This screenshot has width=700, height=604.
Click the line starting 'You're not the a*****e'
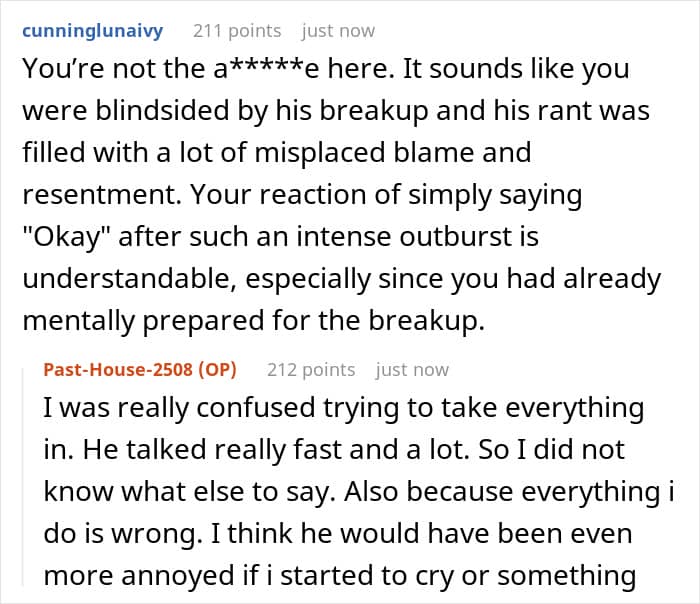pyautogui.click(x=326, y=69)
